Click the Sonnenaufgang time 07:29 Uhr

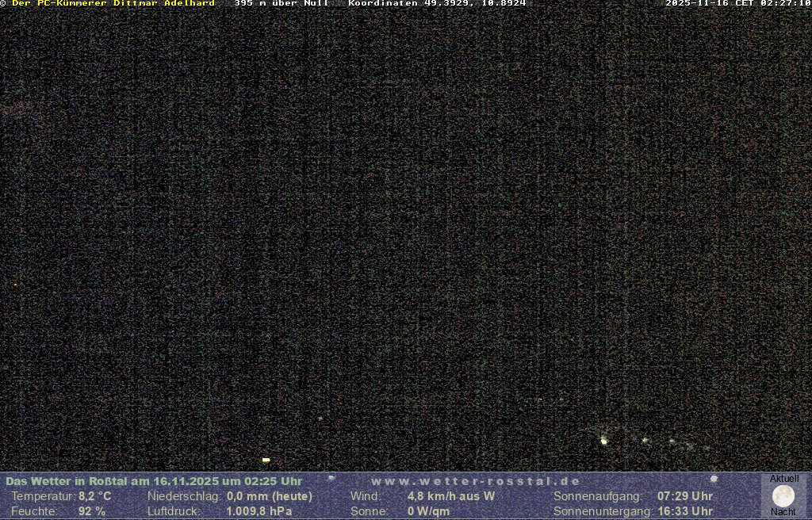coord(684,496)
